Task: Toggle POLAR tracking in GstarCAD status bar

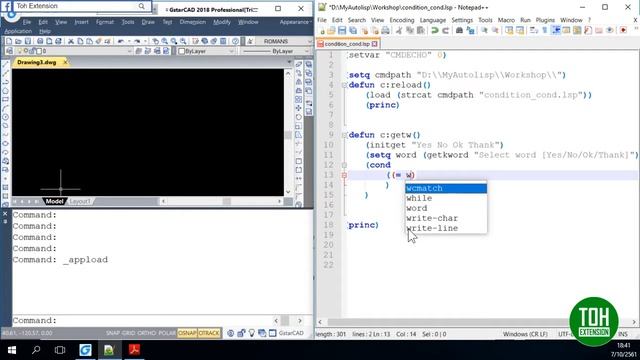Action: pyautogui.click(x=167, y=333)
